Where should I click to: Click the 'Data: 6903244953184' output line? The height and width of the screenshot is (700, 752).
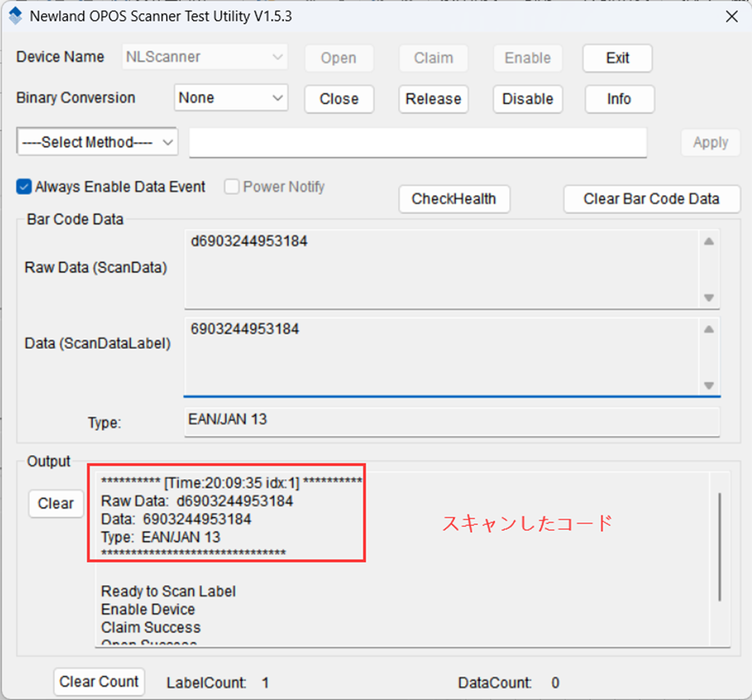pyautogui.click(x=176, y=519)
